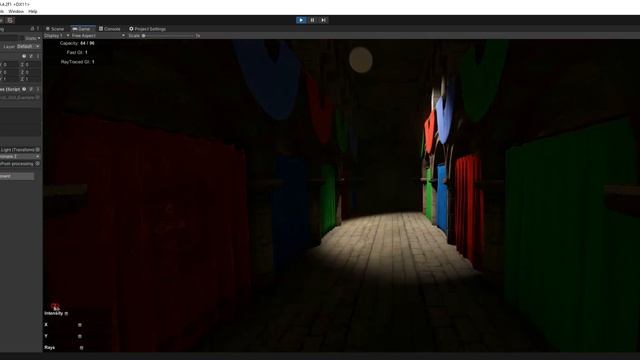This screenshot has height=360, width=640.
Task: Click the Intensity slider handle in the game view
Action: coord(66,313)
